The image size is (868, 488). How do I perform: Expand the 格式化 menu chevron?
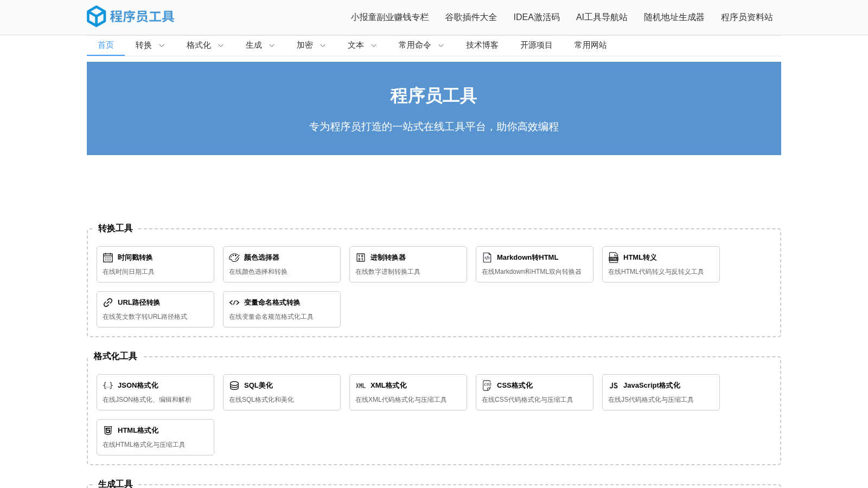click(x=221, y=46)
